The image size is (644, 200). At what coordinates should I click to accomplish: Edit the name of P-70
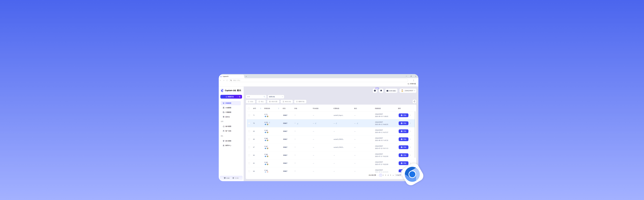tap(269, 122)
